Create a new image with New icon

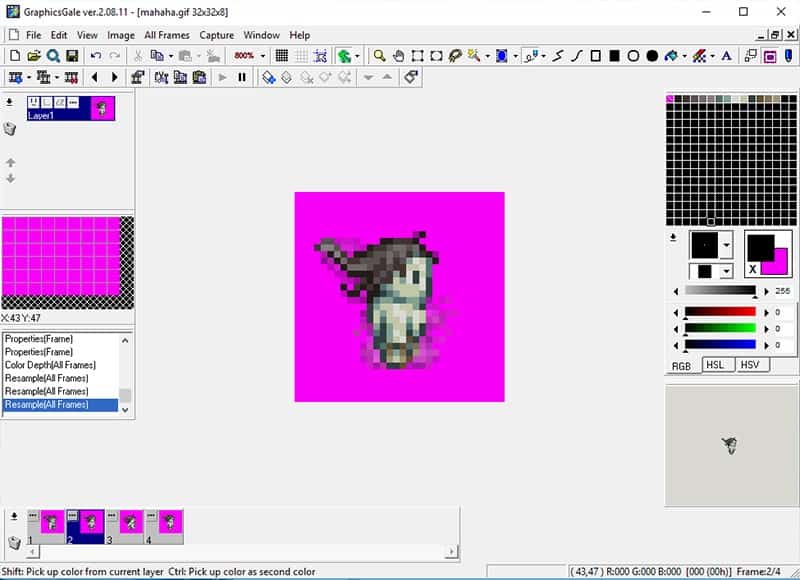[15, 56]
